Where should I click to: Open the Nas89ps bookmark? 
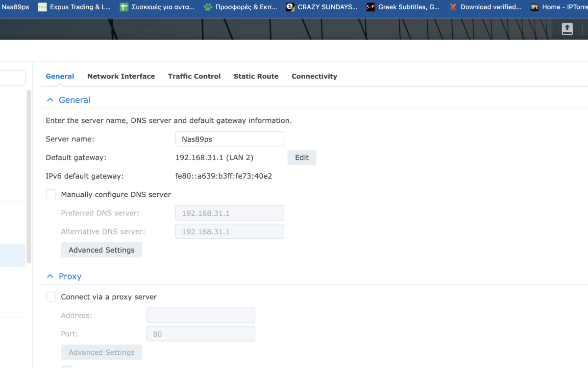(15, 7)
